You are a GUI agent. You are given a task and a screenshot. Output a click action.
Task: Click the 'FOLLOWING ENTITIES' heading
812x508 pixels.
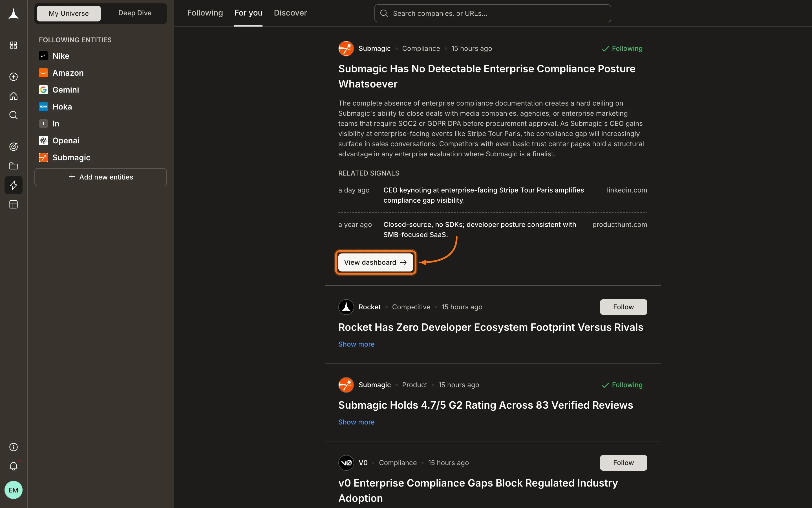[75, 40]
